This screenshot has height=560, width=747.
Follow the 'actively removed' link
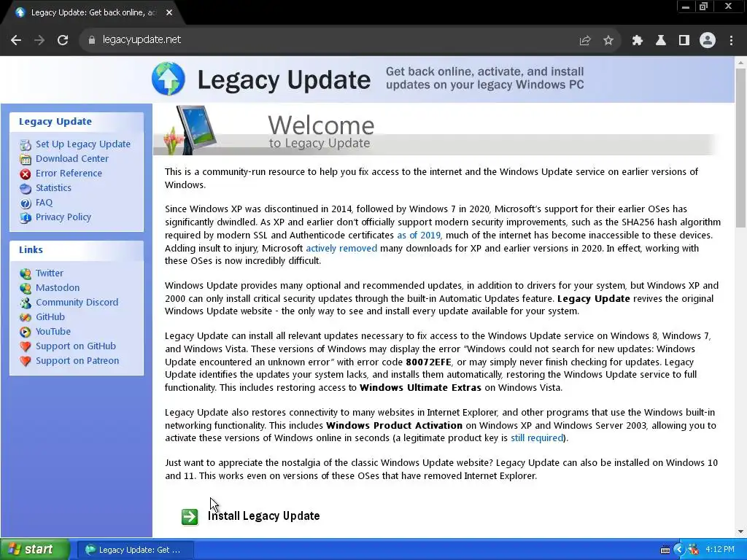[x=341, y=248]
